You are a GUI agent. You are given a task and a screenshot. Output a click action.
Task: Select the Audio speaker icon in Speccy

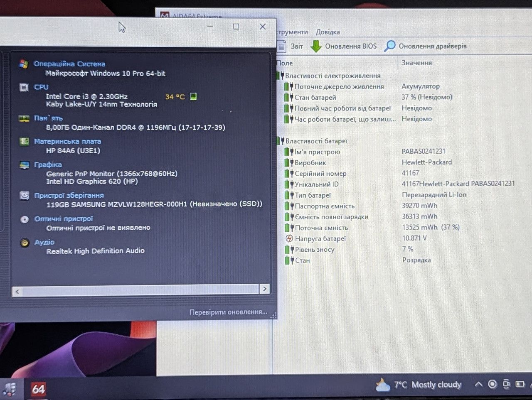point(25,243)
